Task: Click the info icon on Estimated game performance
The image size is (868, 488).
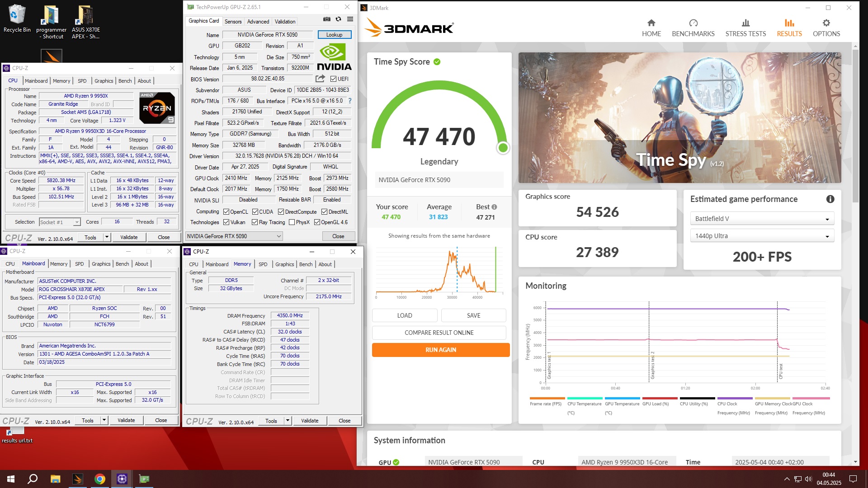Action: click(830, 199)
